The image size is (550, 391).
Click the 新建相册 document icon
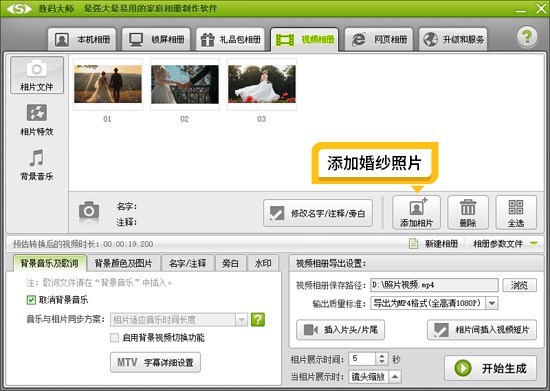coord(414,243)
